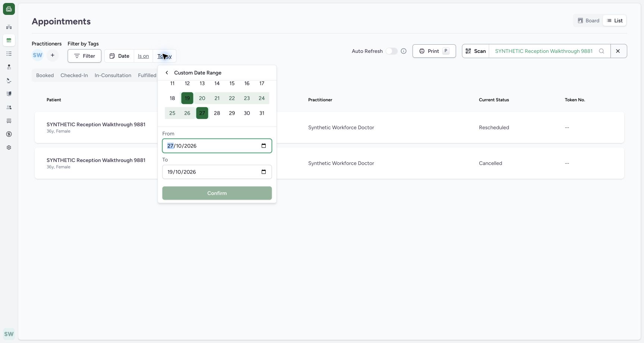Add a practitioner with the plus button
The width and height of the screenshot is (644, 343).
53,55
